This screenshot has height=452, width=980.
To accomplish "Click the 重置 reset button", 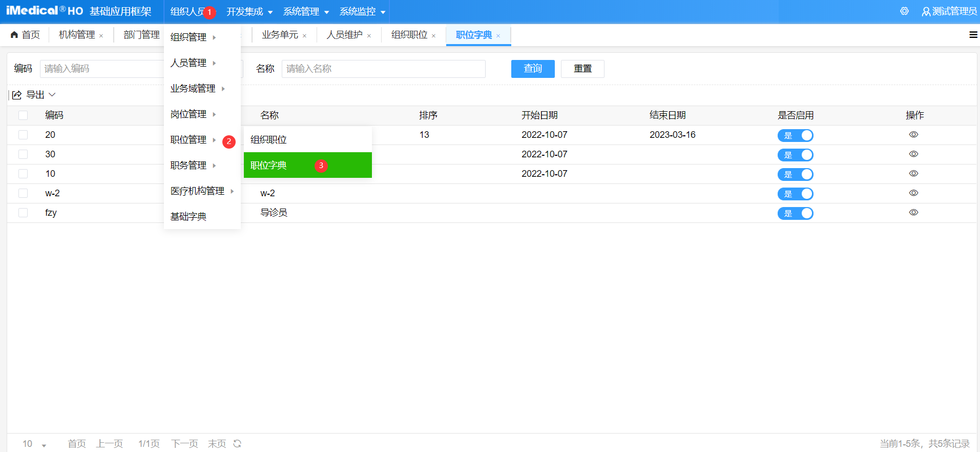I will click(x=582, y=69).
